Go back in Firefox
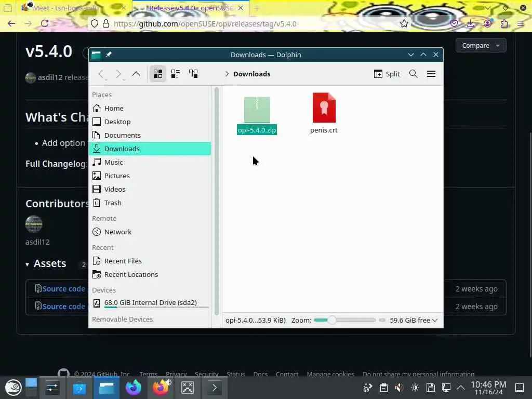This screenshot has height=399, width=532. tap(11, 23)
